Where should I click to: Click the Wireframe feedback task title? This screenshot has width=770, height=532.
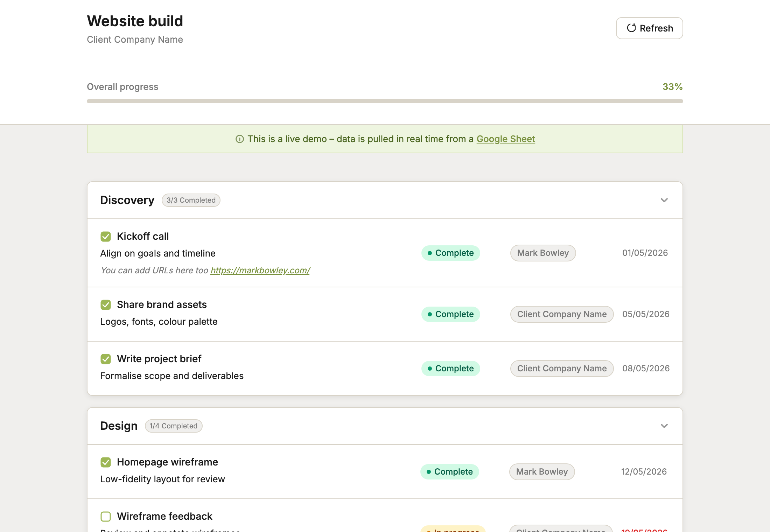[x=164, y=517]
